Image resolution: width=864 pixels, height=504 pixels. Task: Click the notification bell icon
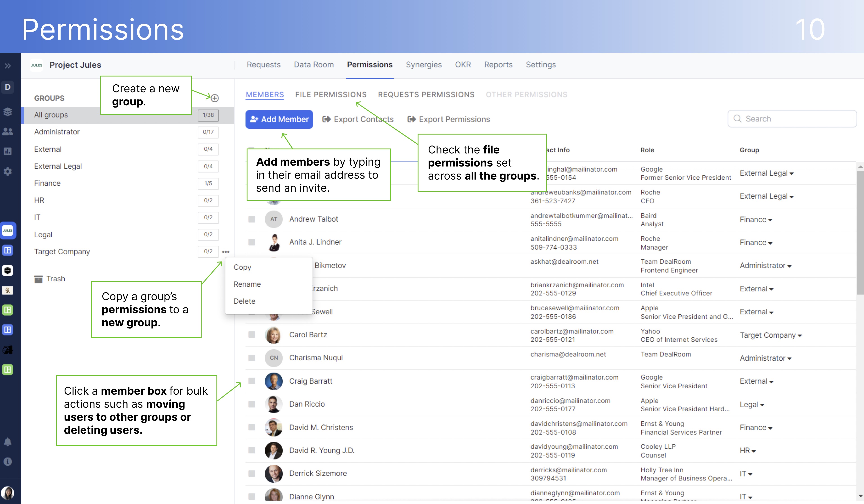click(8, 442)
